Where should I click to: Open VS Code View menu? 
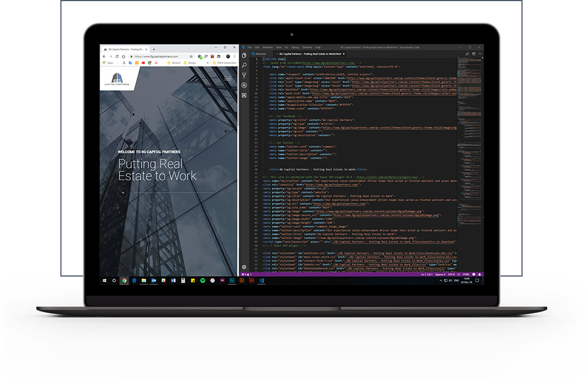coord(279,47)
